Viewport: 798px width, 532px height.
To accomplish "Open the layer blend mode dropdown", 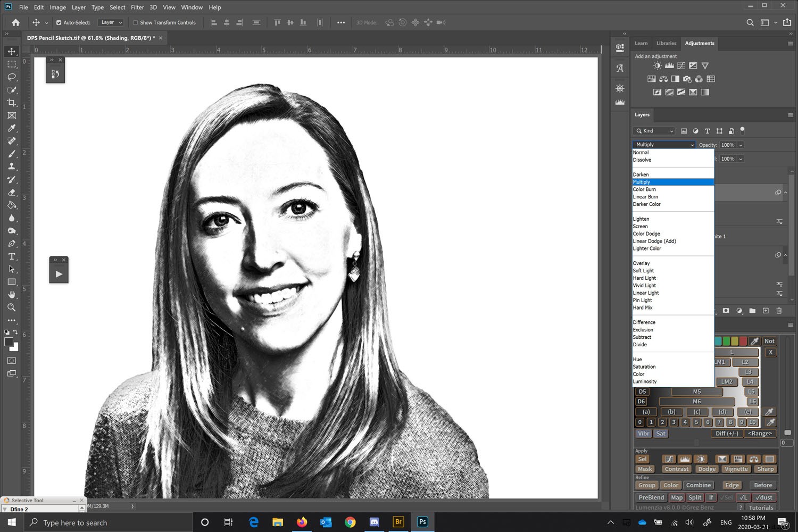I will tap(663, 144).
